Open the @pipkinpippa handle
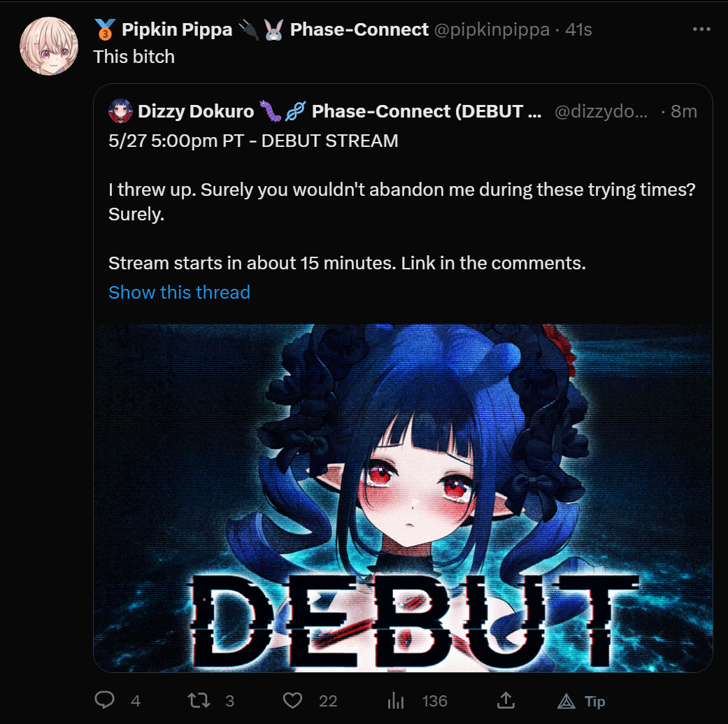Screen dimensions: 728x724 (492, 29)
